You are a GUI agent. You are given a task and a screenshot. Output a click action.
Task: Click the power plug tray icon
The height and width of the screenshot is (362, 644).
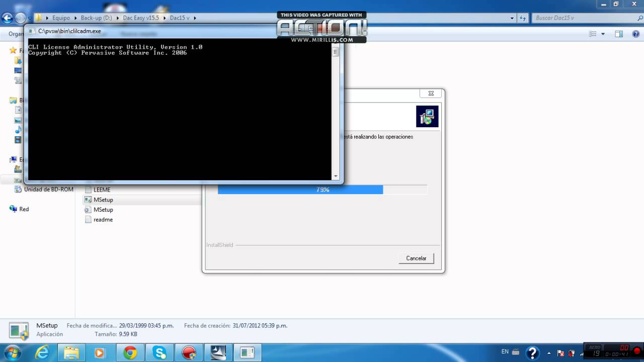coord(572,353)
